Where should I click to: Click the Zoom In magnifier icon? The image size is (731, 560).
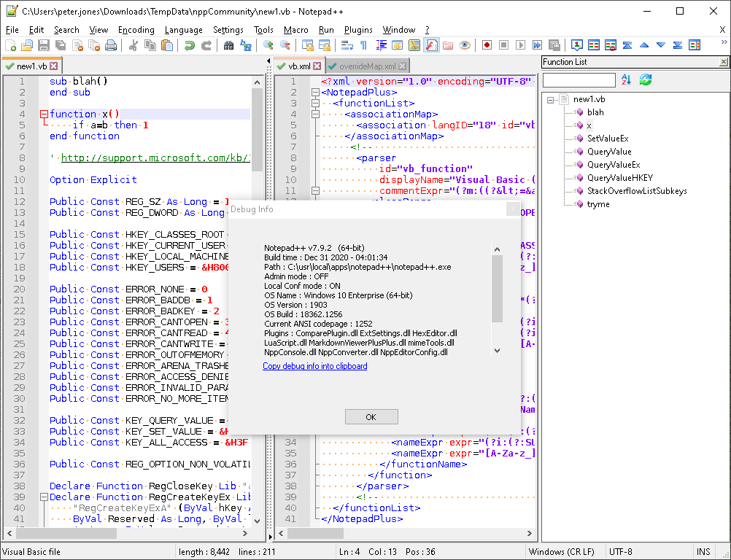(x=268, y=45)
